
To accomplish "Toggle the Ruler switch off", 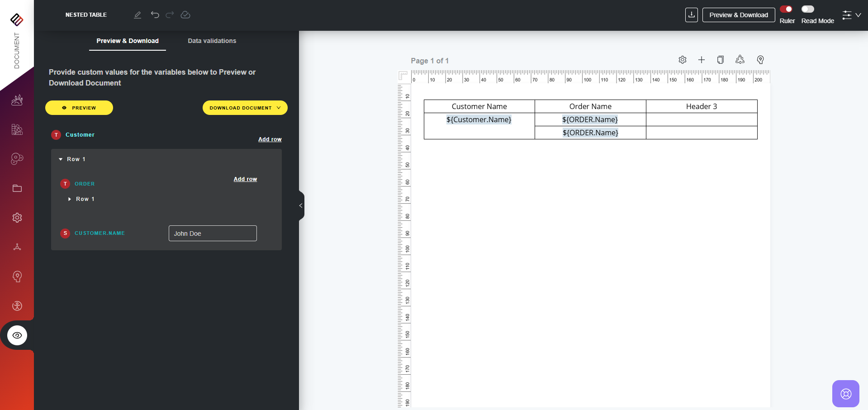I will (x=786, y=9).
